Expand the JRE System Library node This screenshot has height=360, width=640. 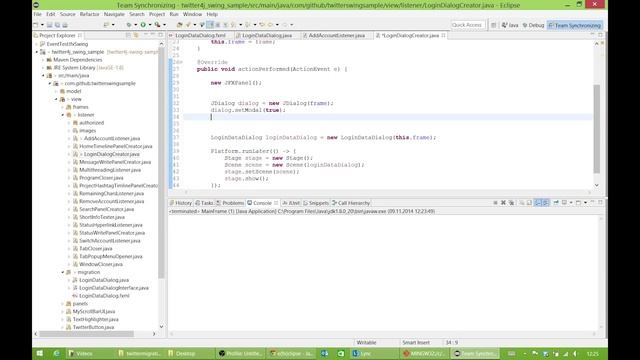coord(43,68)
